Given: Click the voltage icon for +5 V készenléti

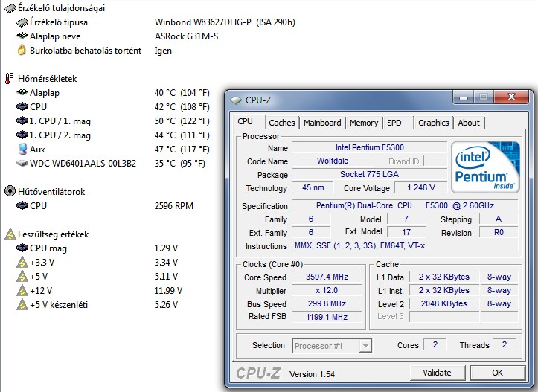Looking at the screenshot, I should (x=22, y=304).
